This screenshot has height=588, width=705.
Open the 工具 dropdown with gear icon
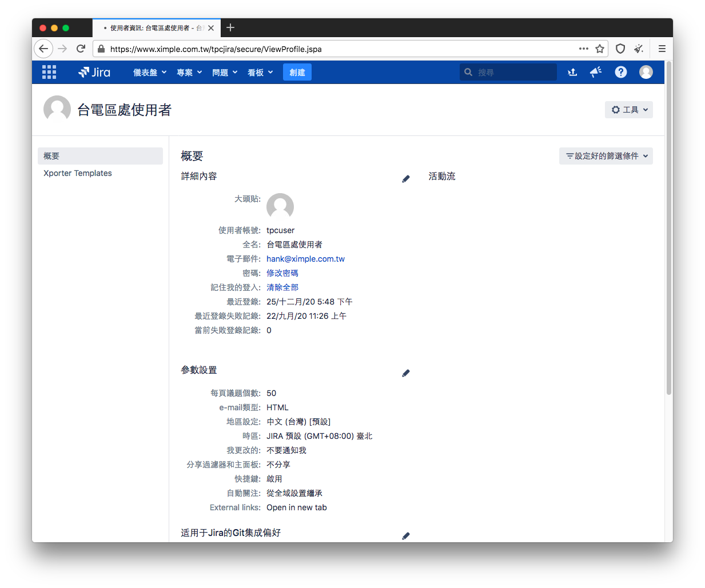[629, 110]
